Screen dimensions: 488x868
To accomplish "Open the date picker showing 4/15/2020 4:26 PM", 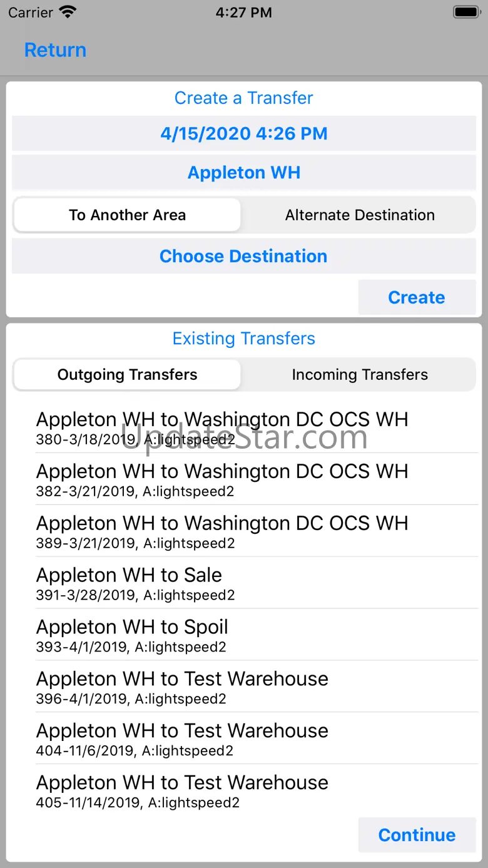I will [244, 133].
